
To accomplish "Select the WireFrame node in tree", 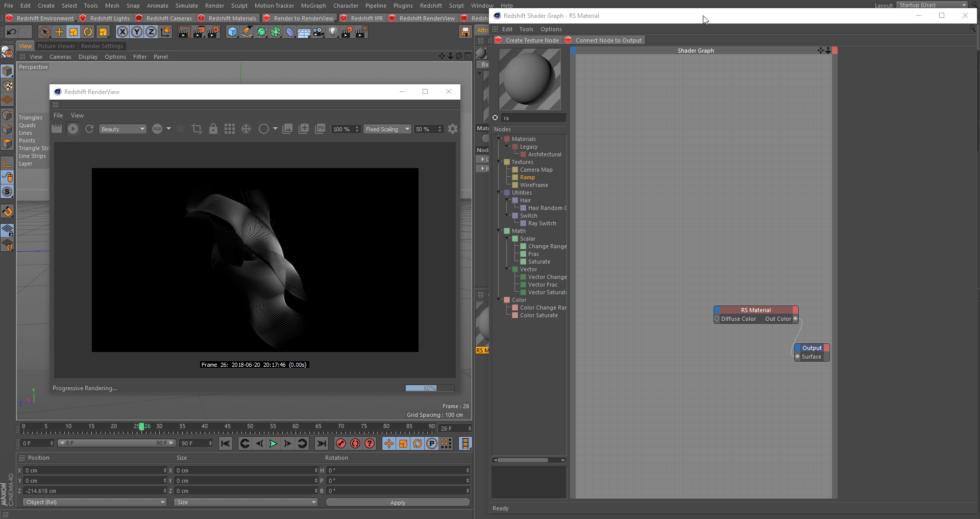I will [534, 185].
